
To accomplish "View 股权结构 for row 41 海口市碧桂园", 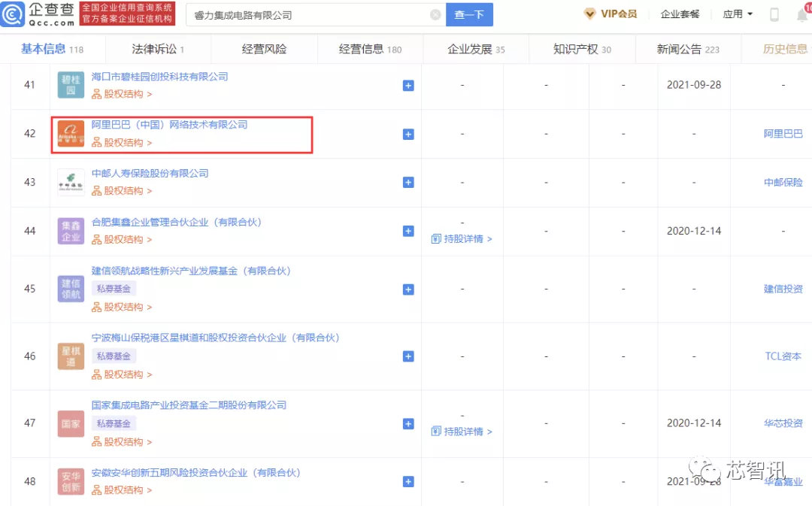I will click(x=122, y=94).
